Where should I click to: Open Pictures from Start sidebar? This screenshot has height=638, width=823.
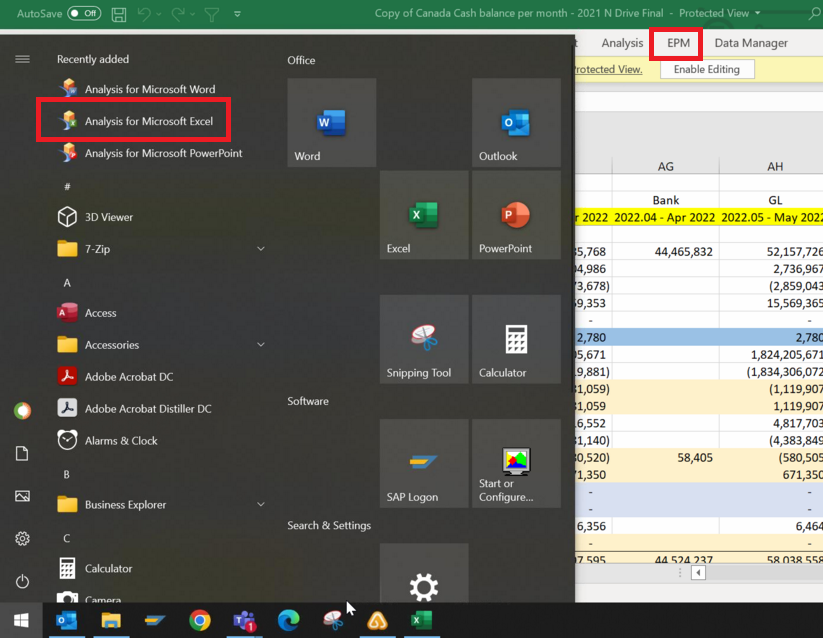pyautogui.click(x=22, y=496)
